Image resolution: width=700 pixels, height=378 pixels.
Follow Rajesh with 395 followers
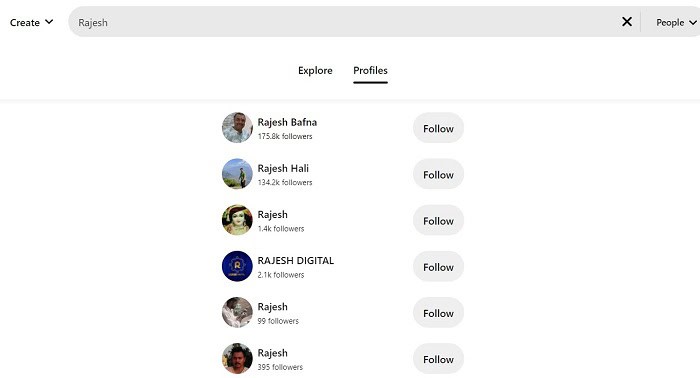tap(438, 359)
